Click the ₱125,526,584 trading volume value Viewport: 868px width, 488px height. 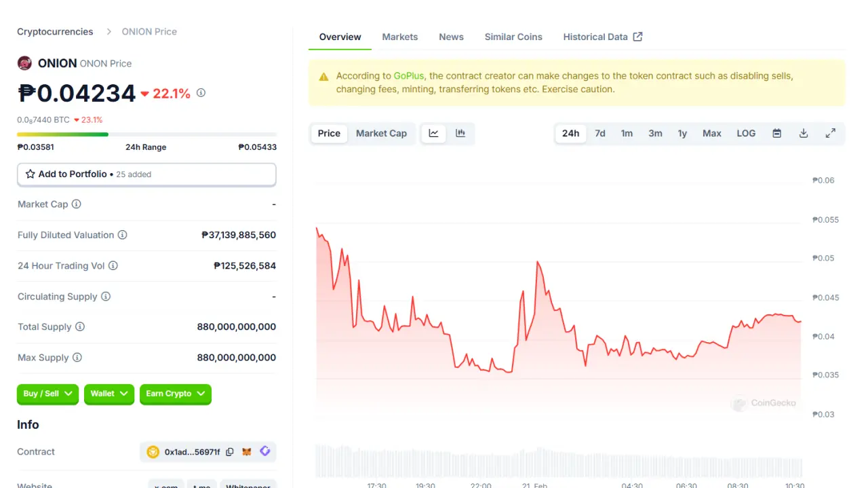(x=245, y=265)
